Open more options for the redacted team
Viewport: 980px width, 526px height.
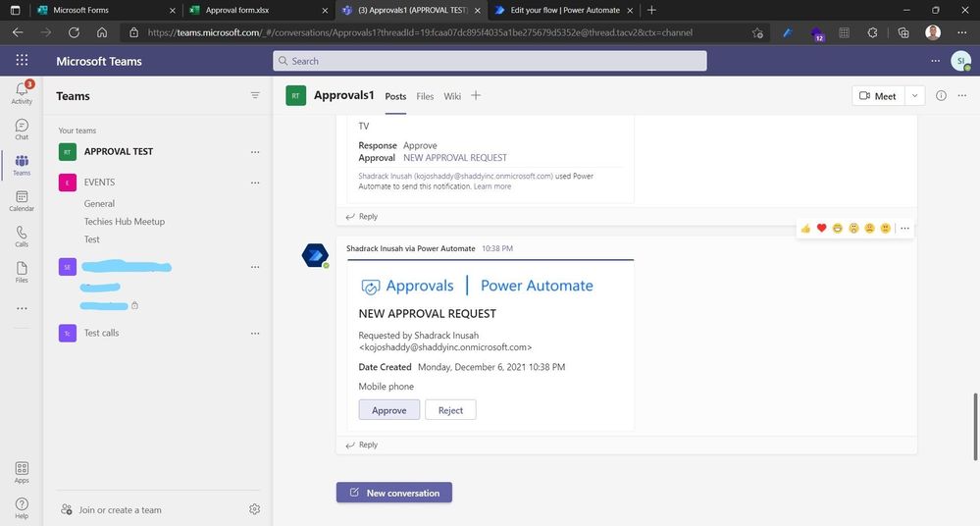coord(255,267)
